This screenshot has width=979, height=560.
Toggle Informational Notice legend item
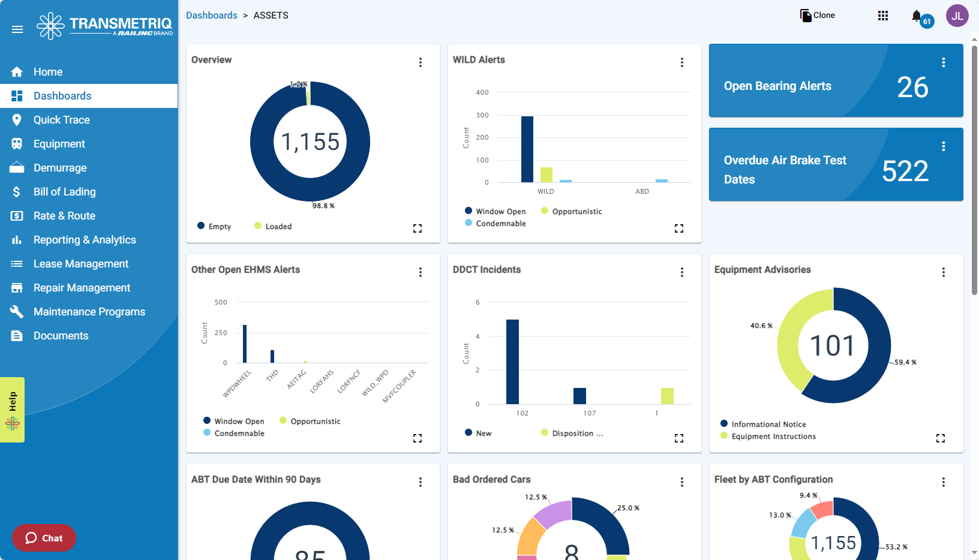point(763,424)
